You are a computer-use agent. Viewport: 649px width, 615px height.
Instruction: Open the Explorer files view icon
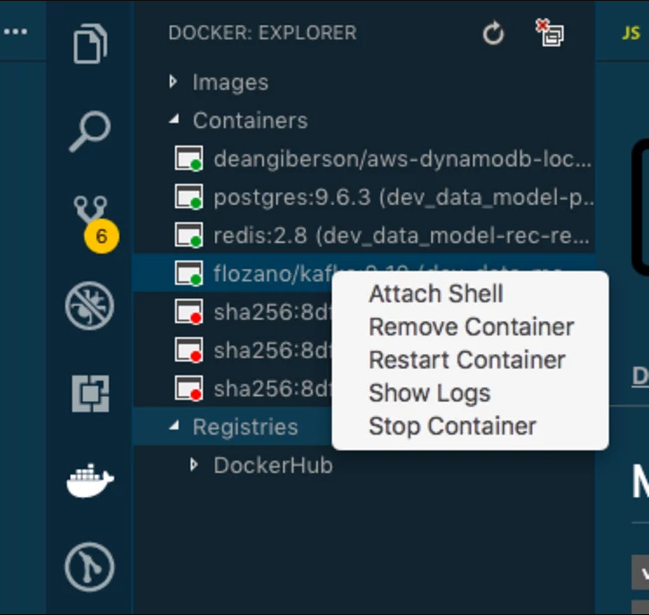coord(90,43)
